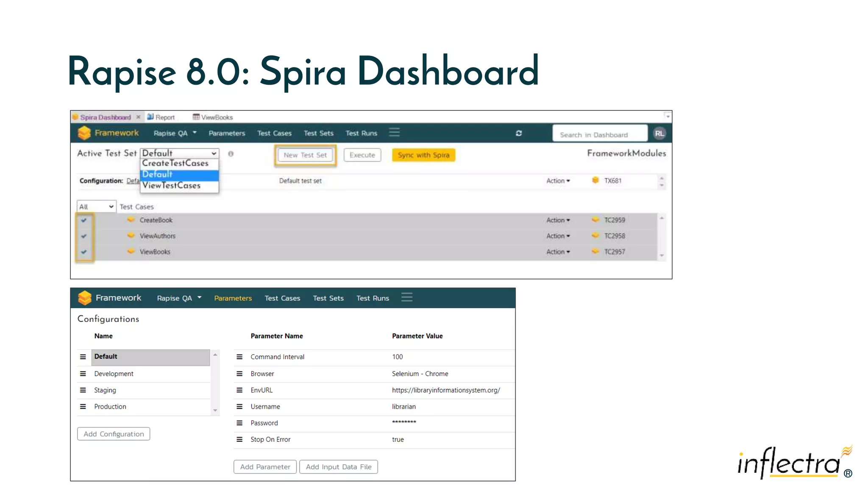This screenshot has width=868, height=488.
Task: Open Action dropdown for ViewAuthors
Action: (x=558, y=236)
